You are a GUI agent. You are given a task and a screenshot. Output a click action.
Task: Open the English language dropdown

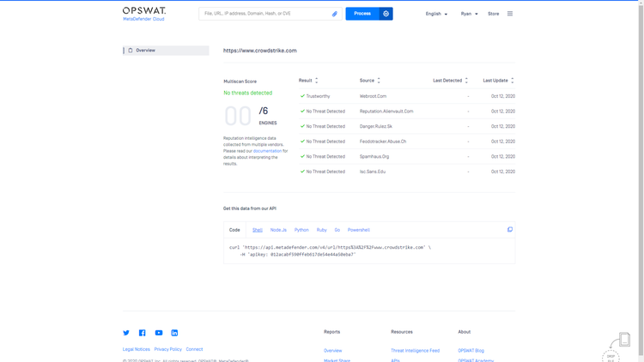click(x=436, y=14)
